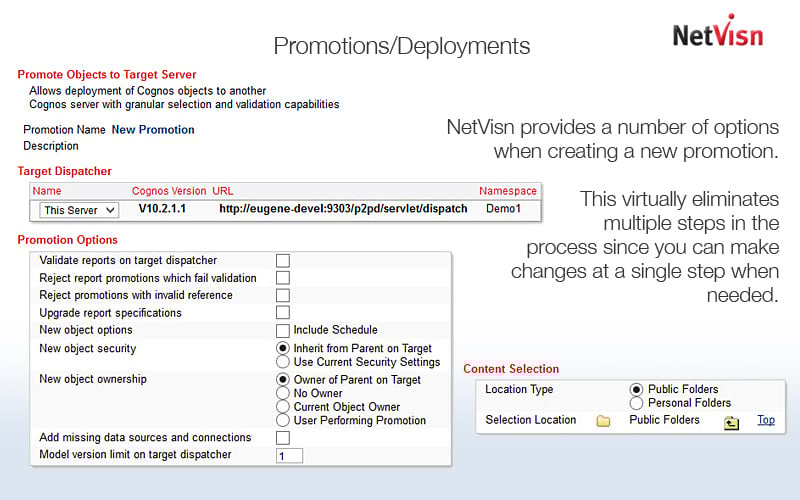The image size is (800, 500).
Task: Choose Use Current Security Settings
Action: (283, 362)
